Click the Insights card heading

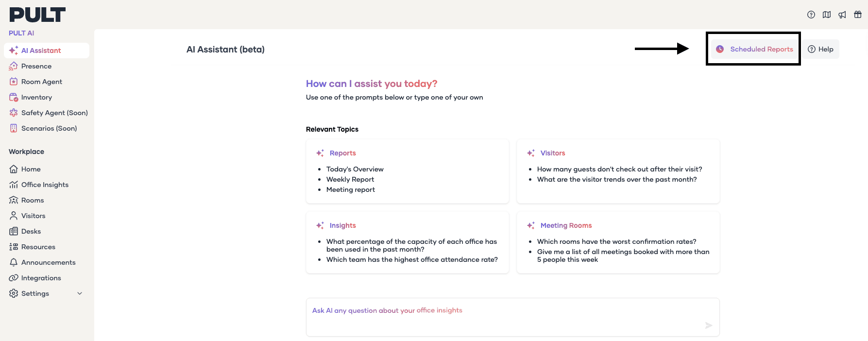click(x=343, y=225)
